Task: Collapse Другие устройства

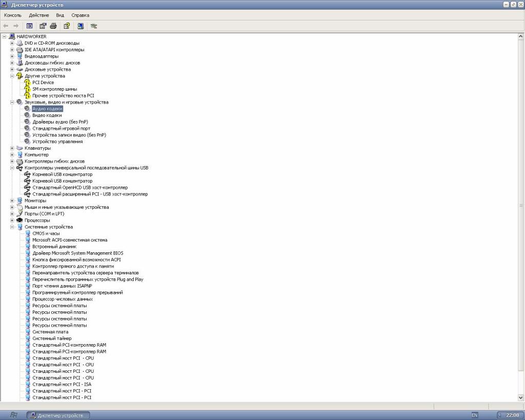Action: 12,76
